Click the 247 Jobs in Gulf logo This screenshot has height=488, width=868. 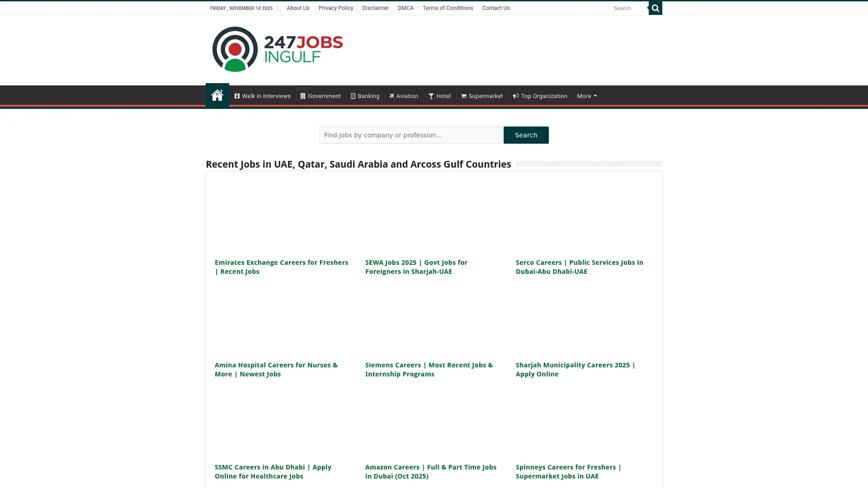pyautogui.click(x=277, y=49)
